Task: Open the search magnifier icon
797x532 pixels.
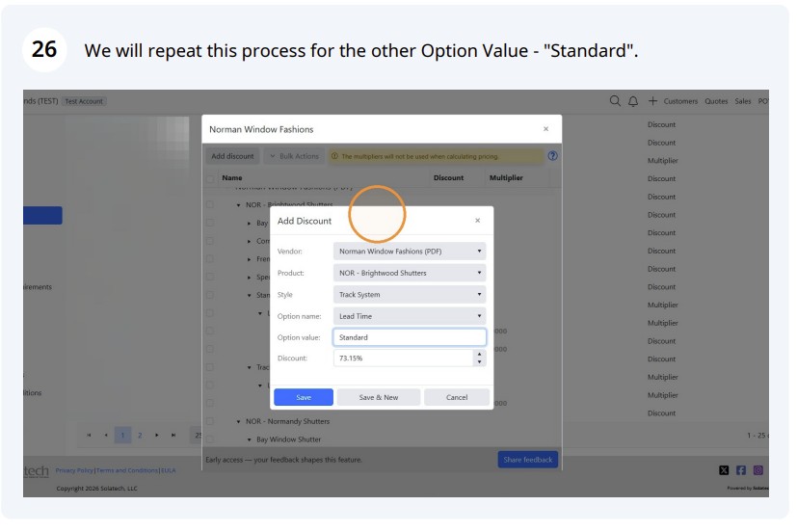Action: [x=615, y=100]
